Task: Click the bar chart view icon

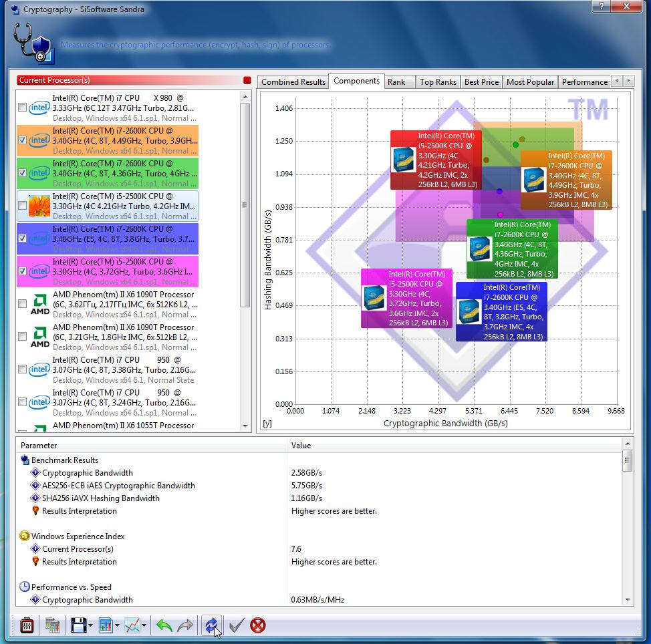Action: coord(106,625)
